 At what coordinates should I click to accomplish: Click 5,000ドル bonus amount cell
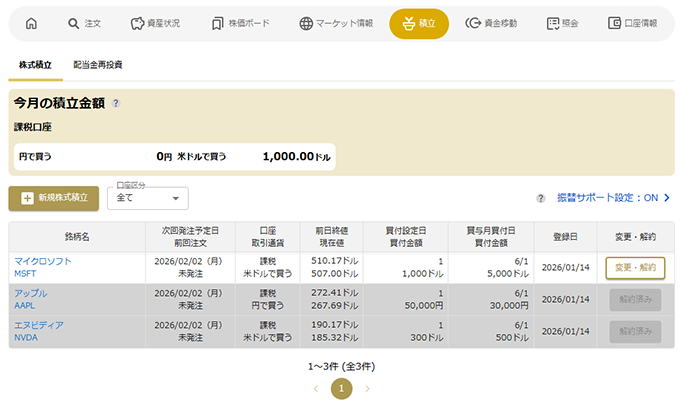508,274
